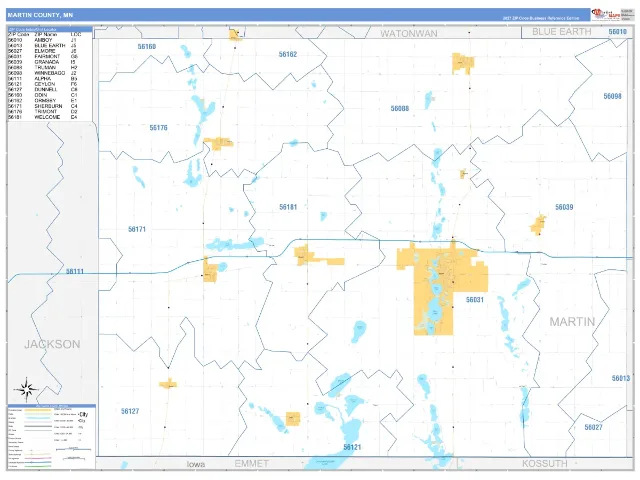
Task: Click the 56111 ZIP label on the map
Action: point(75,271)
